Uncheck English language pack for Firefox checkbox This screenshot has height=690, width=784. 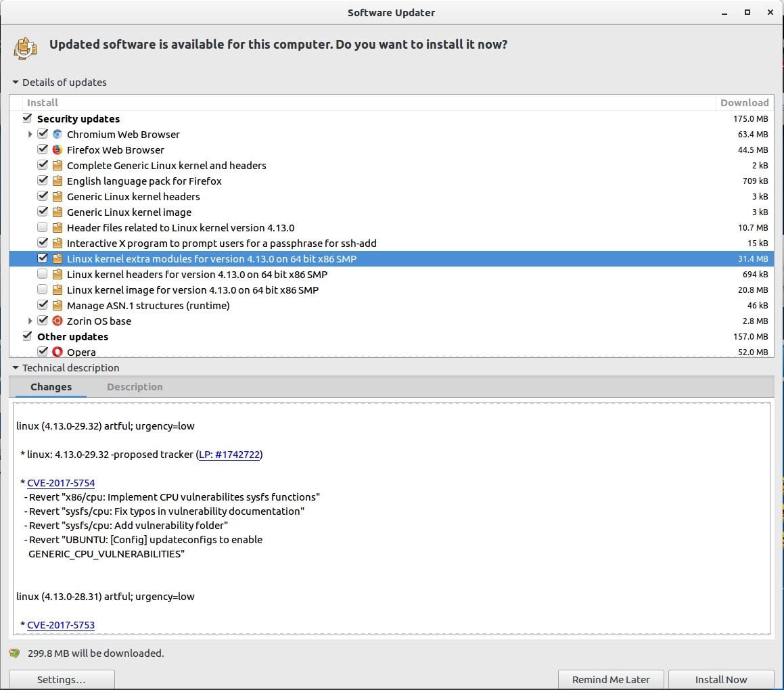coord(43,181)
